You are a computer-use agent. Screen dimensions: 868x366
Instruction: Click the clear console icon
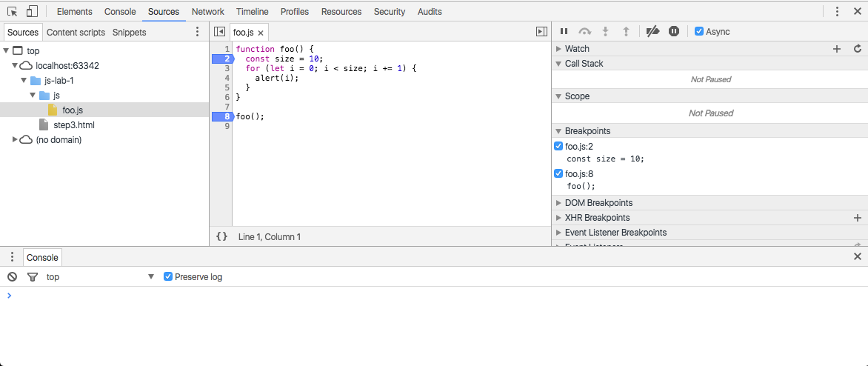[12, 276]
